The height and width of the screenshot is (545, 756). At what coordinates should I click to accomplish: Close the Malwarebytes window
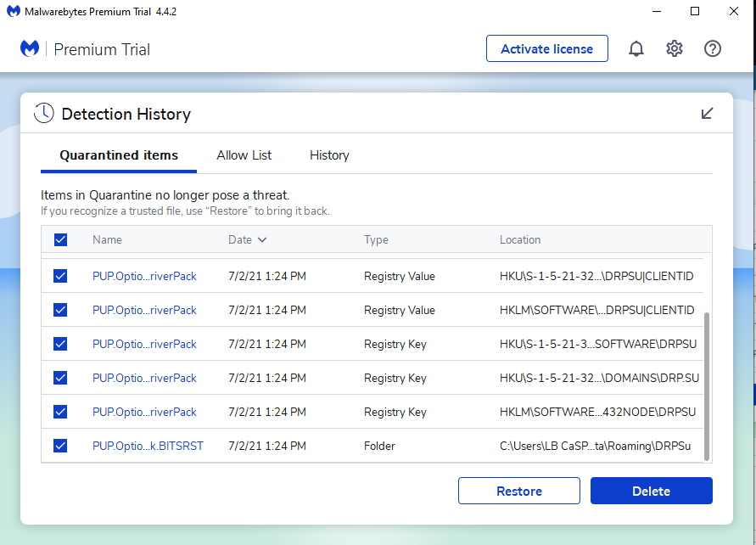pos(733,11)
